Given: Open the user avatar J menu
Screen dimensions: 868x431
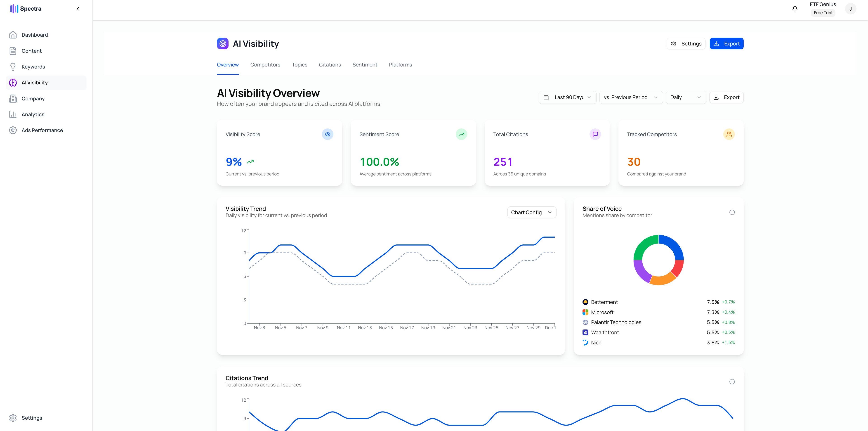Looking at the screenshot, I should point(850,9).
